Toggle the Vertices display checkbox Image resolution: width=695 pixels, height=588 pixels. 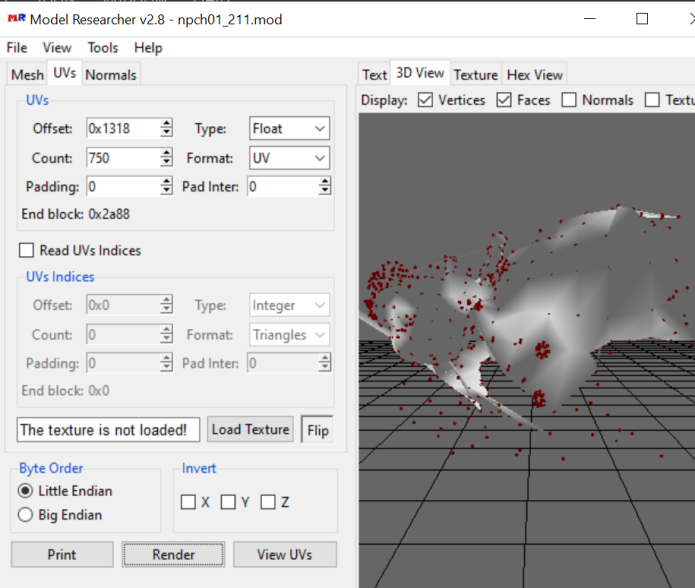click(425, 100)
